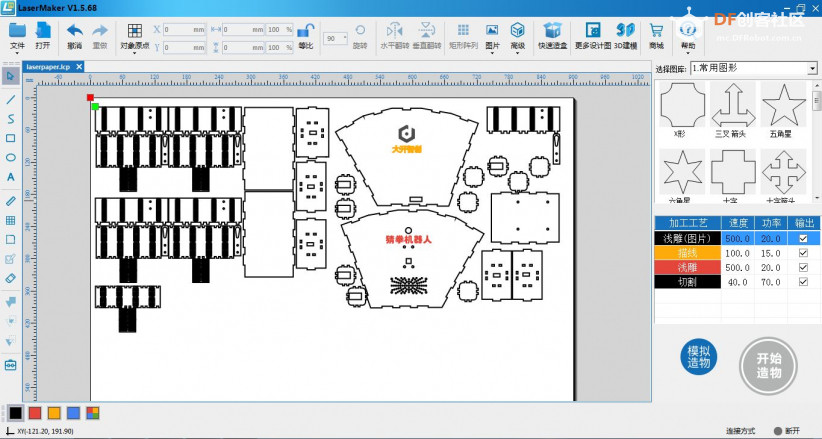
Task: Select the ellipse drawing tool
Action: [x=10, y=157]
